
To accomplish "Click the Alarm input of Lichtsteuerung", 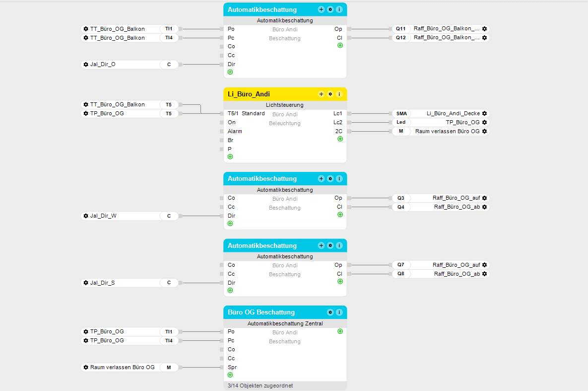I will point(235,131).
